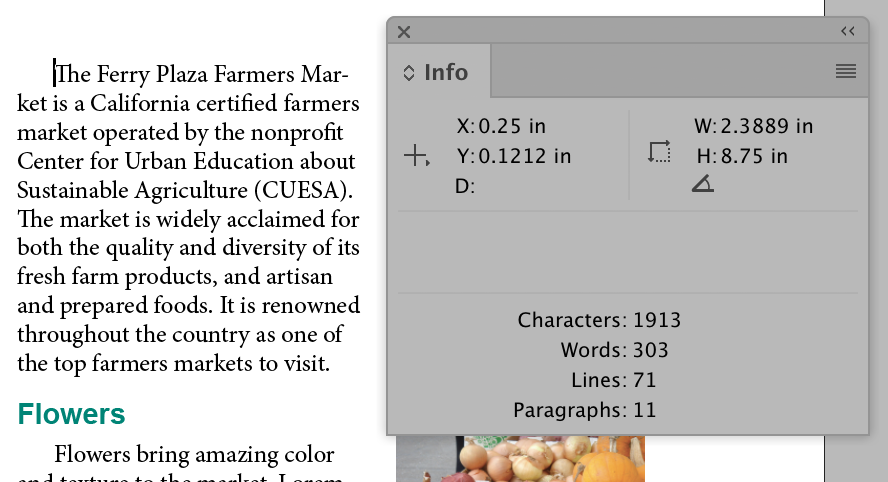Click the Paragraphs: 11 count
Viewport: 888px width, 482px height.
[584, 410]
